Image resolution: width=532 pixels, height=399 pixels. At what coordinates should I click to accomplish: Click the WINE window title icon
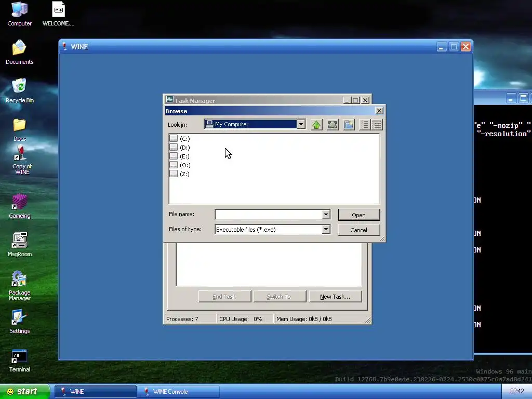click(64, 46)
